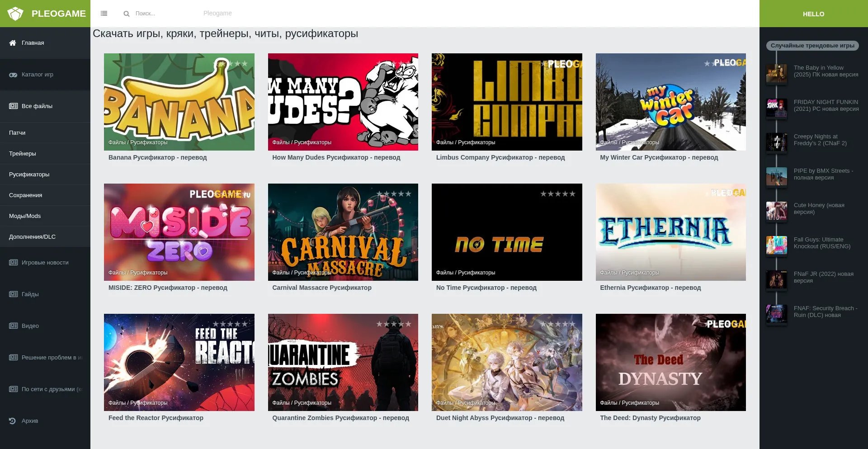Click the icon beside Видео
868x449 pixels.
pos(13,326)
